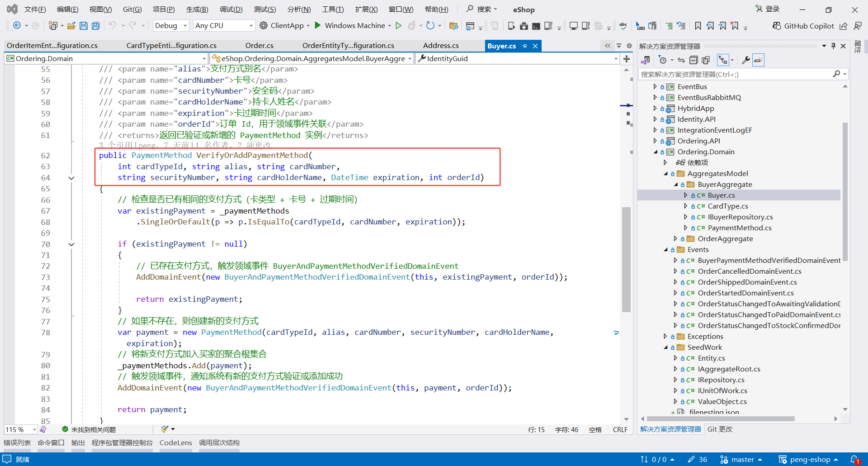
Task: Open the 文件(F) menu
Action: point(35,10)
